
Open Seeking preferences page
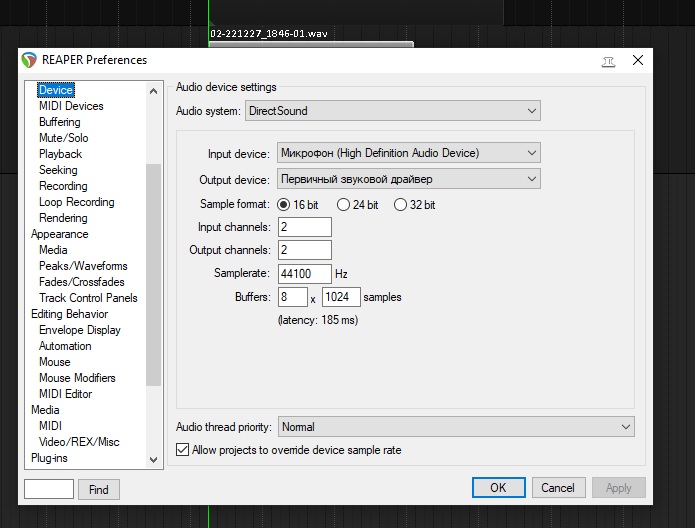[x=59, y=170]
